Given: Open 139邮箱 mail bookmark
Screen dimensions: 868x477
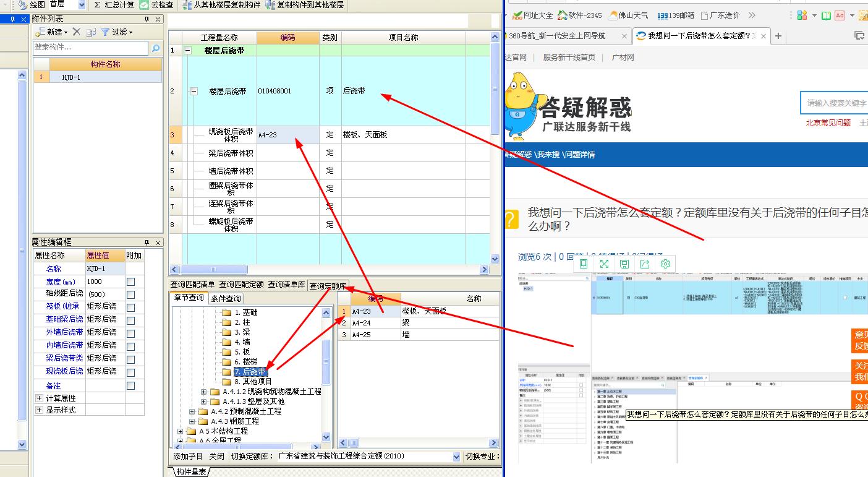Looking at the screenshot, I should coord(675,15).
